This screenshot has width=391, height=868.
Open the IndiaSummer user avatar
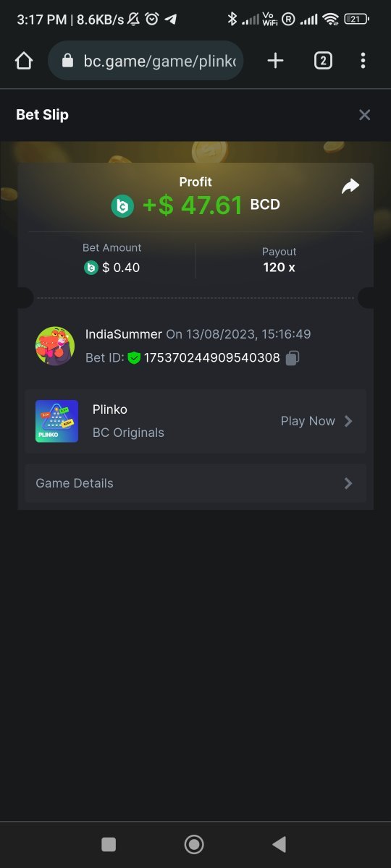[x=55, y=346]
